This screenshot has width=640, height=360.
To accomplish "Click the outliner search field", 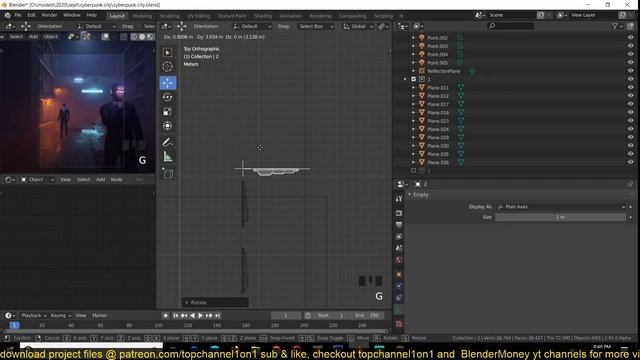I will click(511, 26).
